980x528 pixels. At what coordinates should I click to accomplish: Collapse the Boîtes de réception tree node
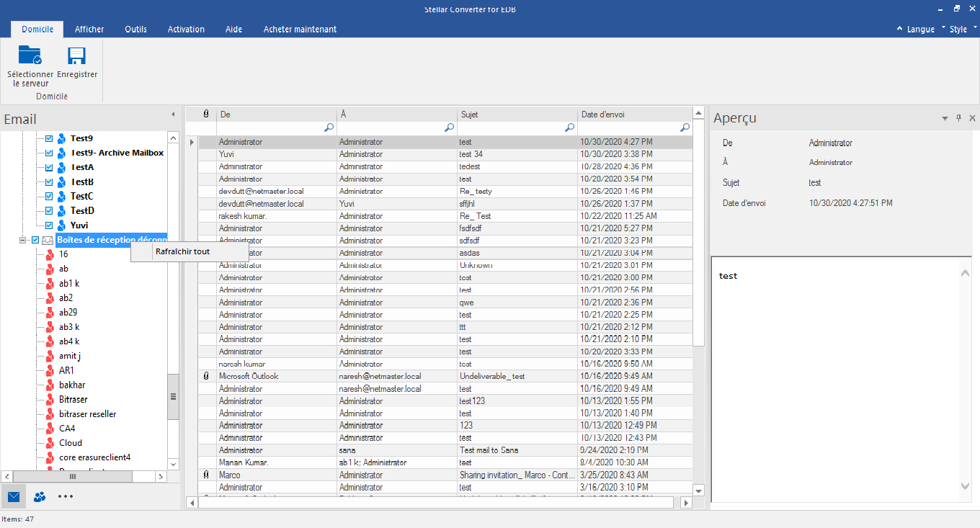[22, 240]
